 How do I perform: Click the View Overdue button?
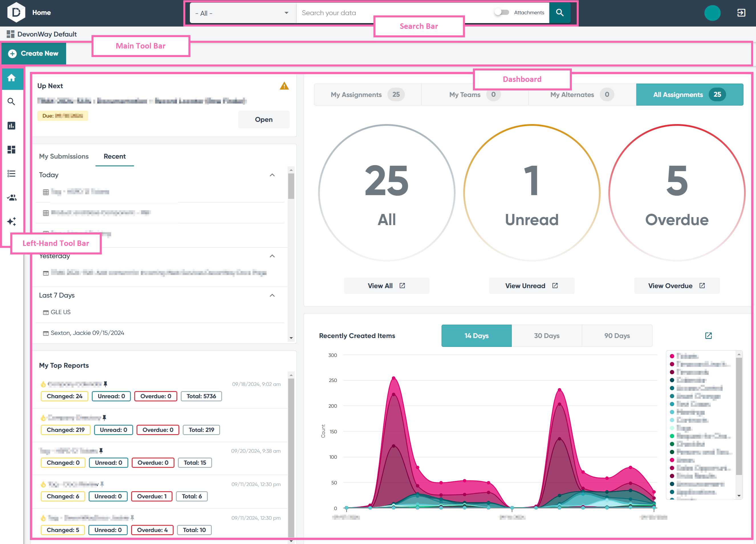pyautogui.click(x=677, y=286)
